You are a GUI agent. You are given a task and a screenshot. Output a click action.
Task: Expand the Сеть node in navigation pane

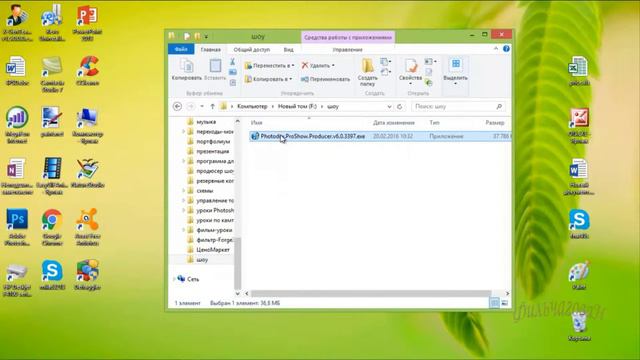click(x=174, y=279)
